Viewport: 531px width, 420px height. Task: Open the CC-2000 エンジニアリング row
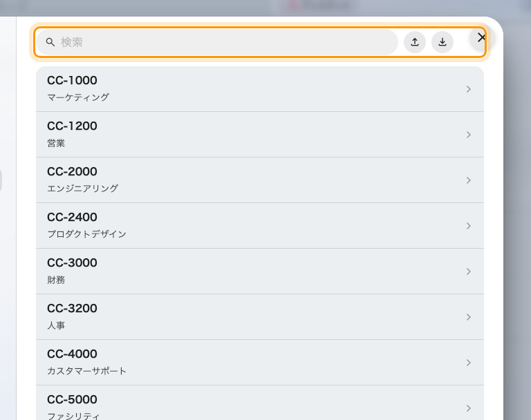260,180
